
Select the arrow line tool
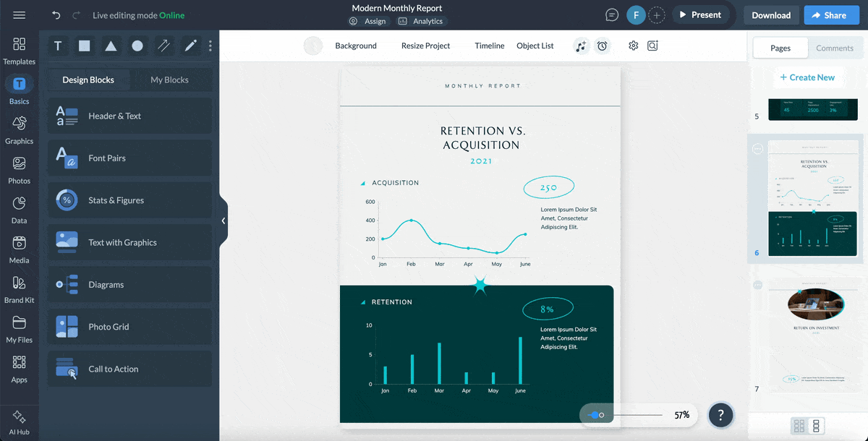[x=163, y=46]
